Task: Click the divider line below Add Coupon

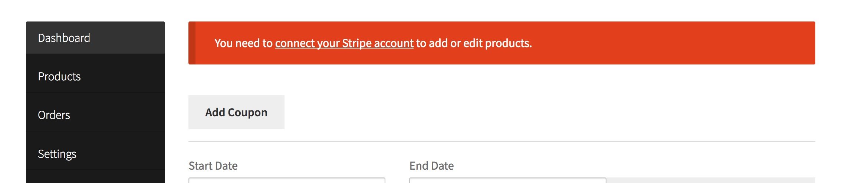Action: point(502,141)
